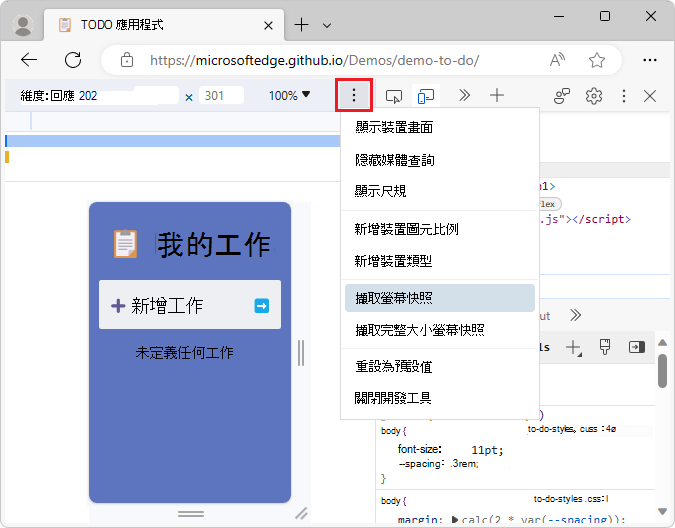The height and width of the screenshot is (528, 675).
Task: Open DevTools settings gear icon
Action: coord(594,96)
